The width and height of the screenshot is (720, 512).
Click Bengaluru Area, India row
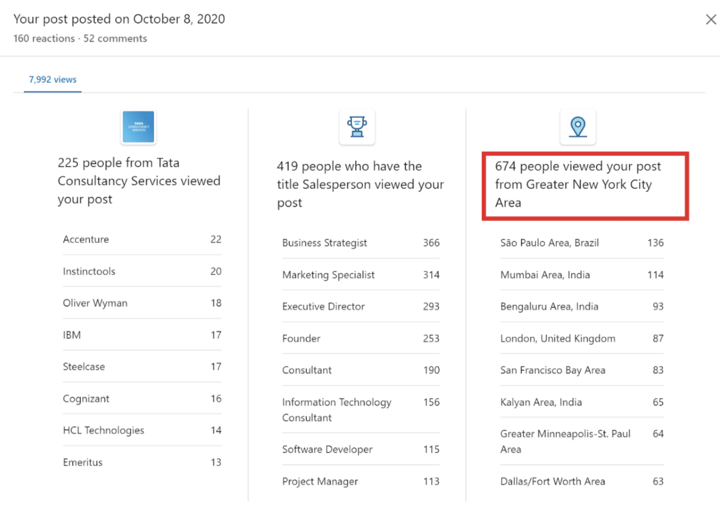point(582,306)
